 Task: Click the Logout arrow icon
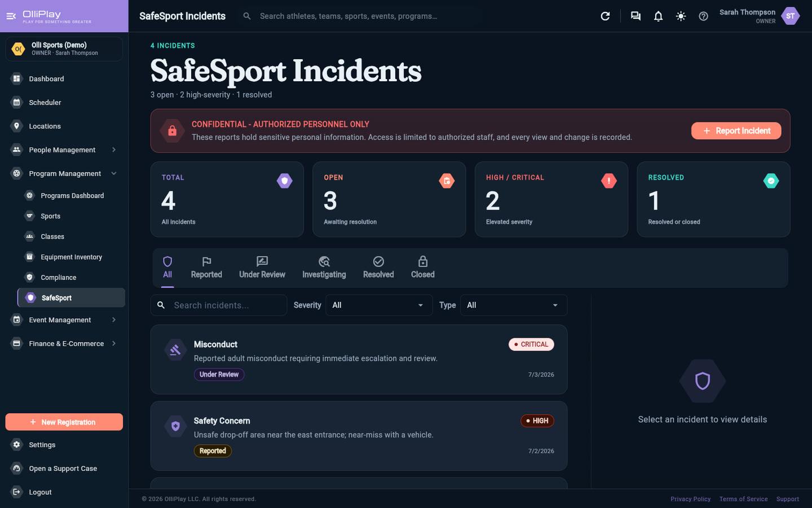click(x=16, y=492)
